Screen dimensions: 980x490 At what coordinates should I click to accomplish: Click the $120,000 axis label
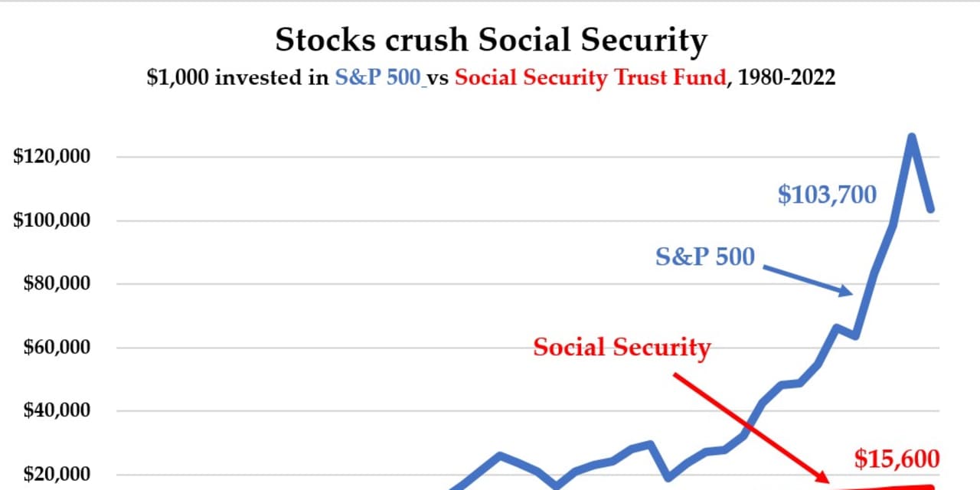point(52,157)
